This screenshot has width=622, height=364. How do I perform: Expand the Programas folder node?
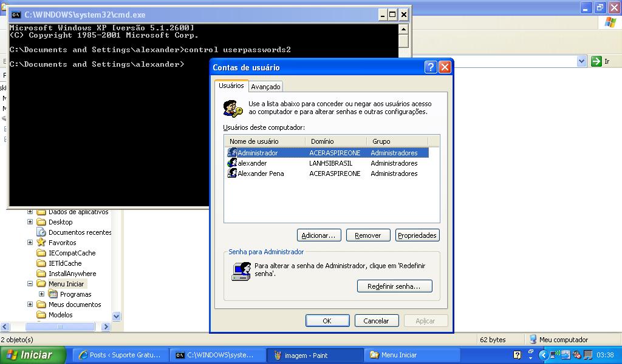click(41, 294)
